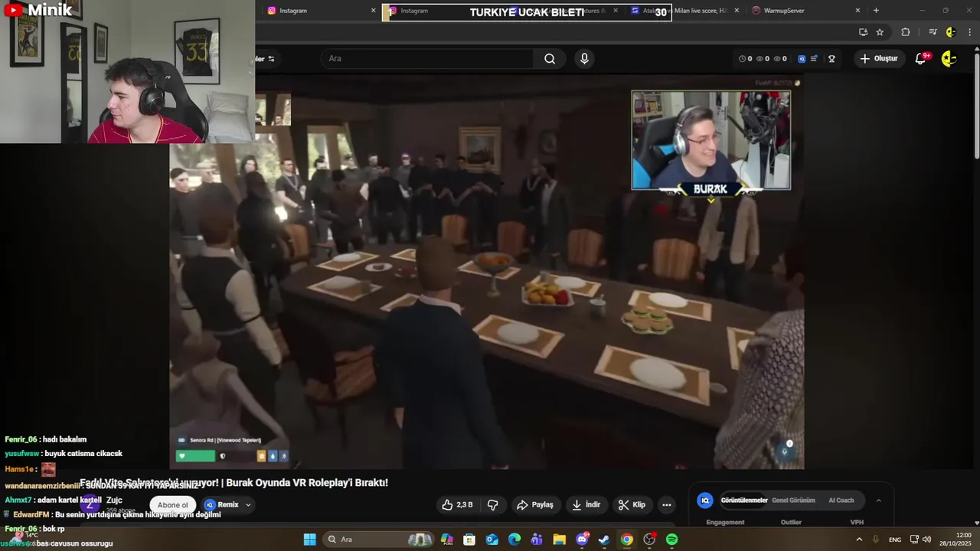Like the video with 2,3 B likes
The width and height of the screenshot is (980, 551).
(x=458, y=505)
